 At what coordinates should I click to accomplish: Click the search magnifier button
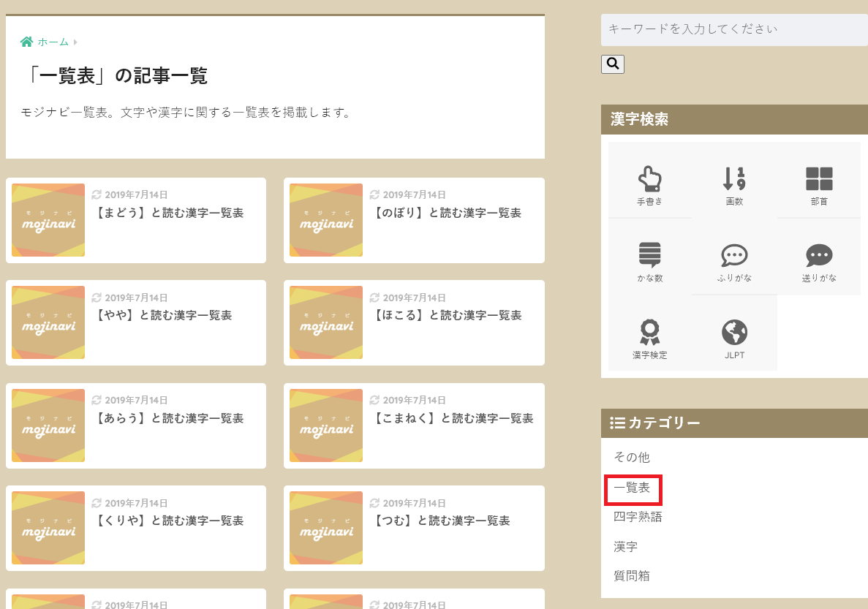[612, 64]
